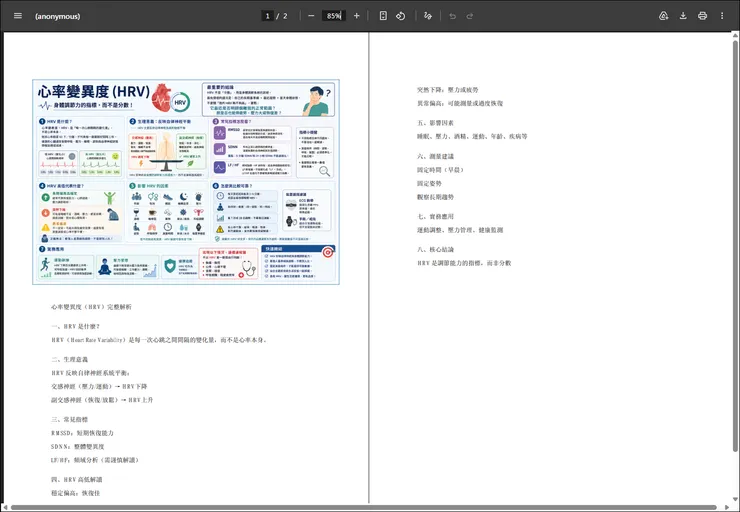Click the scroll up arrow

[x=735, y=35]
